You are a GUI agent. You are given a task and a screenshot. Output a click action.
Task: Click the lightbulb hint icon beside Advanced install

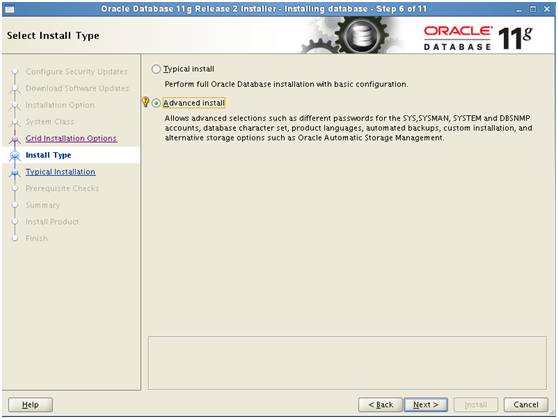pos(145,102)
